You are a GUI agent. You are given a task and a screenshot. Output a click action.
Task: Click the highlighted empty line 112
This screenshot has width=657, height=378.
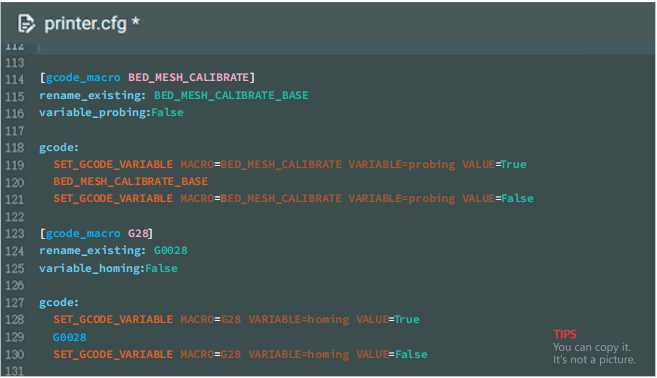346,48
